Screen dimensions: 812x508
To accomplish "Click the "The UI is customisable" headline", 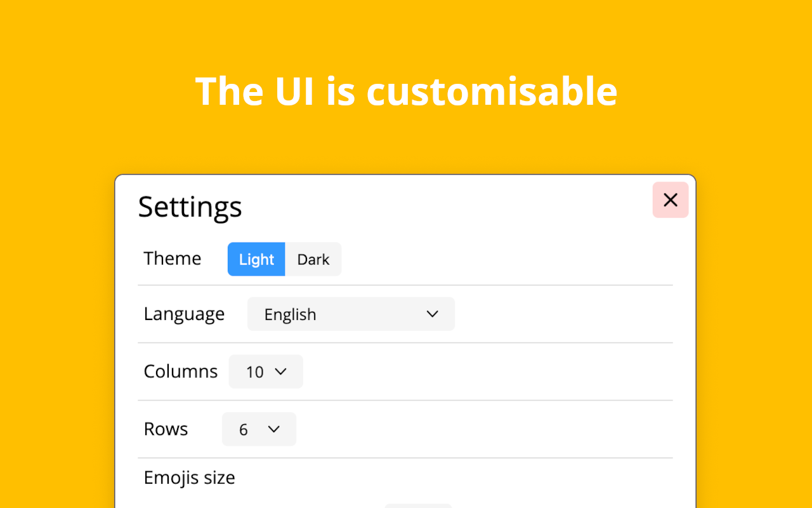I will 406,91.
